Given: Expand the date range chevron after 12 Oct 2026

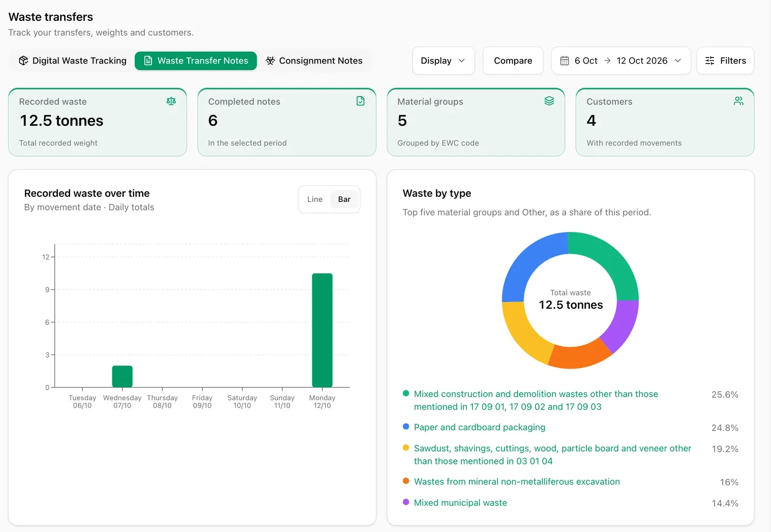Looking at the screenshot, I should coord(678,61).
